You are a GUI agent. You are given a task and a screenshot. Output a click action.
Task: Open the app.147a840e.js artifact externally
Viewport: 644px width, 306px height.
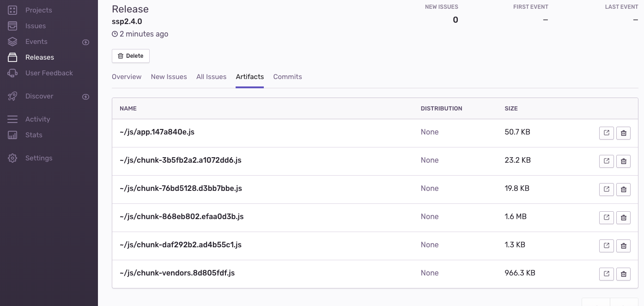[606, 133]
